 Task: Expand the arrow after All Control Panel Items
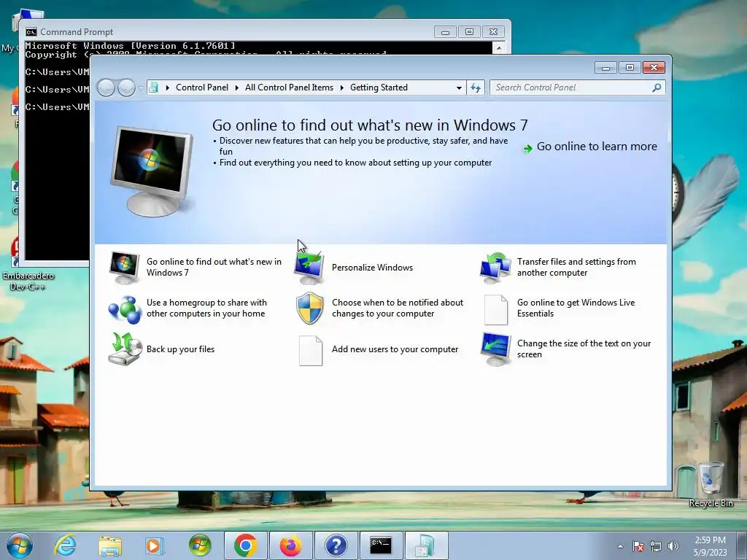pos(342,87)
